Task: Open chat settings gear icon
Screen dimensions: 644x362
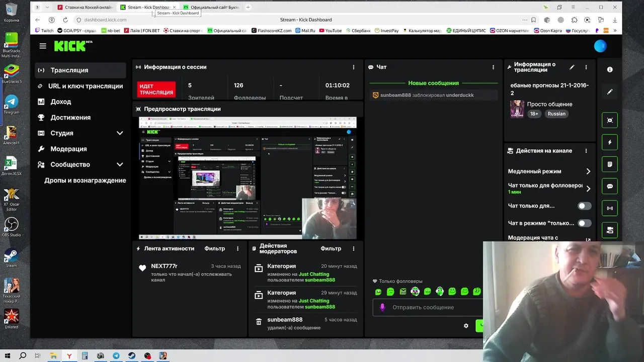Action: [x=466, y=326]
